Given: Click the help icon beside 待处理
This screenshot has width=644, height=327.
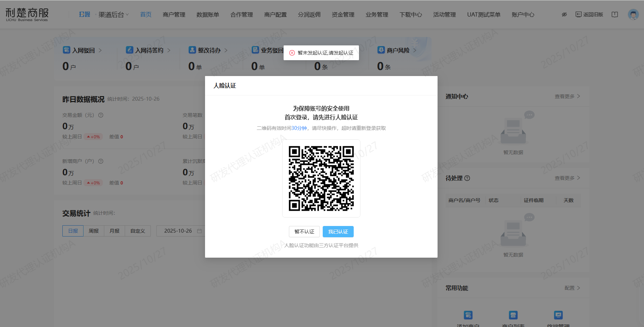Looking at the screenshot, I should pyautogui.click(x=467, y=178).
